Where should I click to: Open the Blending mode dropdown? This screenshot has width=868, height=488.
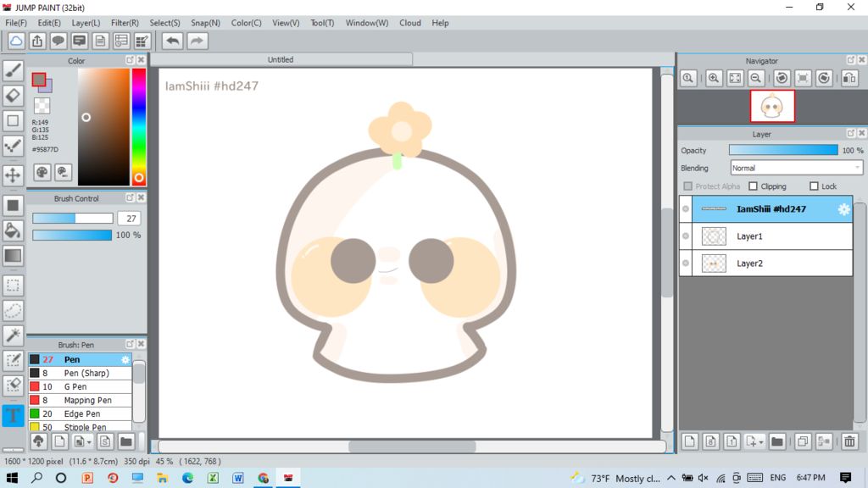796,169
